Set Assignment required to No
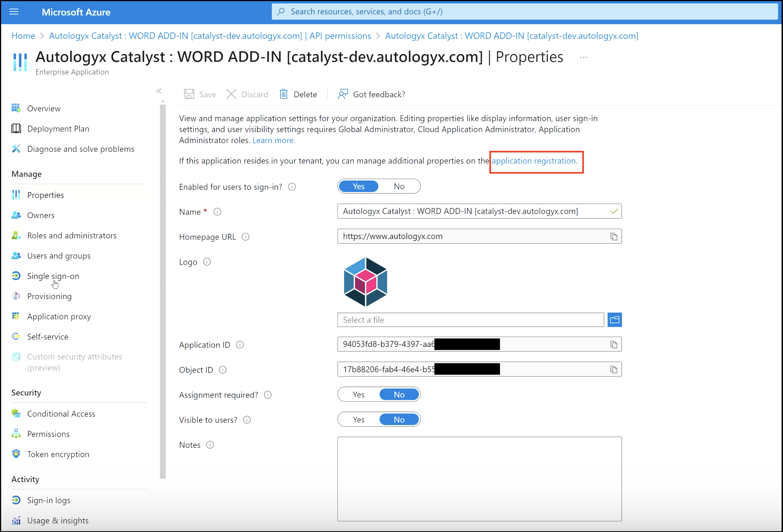783x532 pixels. tap(399, 394)
